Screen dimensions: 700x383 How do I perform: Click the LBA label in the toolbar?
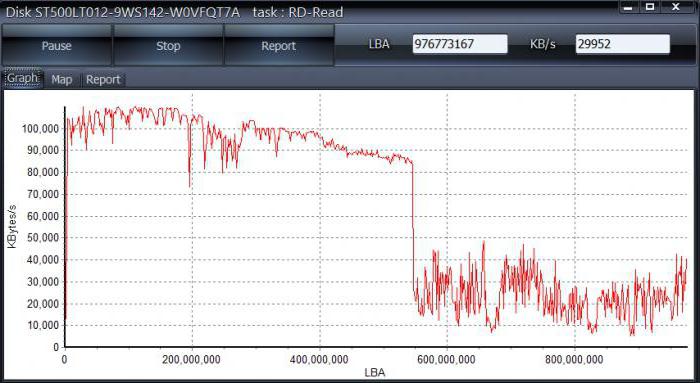pyautogui.click(x=379, y=44)
